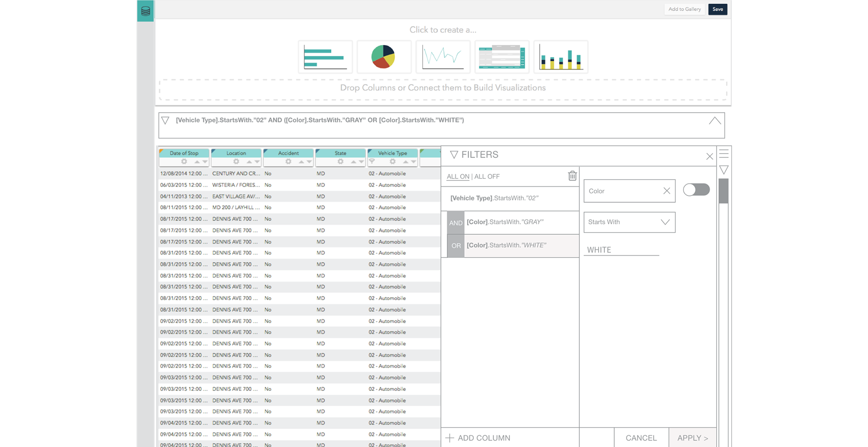868x447 pixels.
Task: Clear the Color column field
Action: coord(666,191)
